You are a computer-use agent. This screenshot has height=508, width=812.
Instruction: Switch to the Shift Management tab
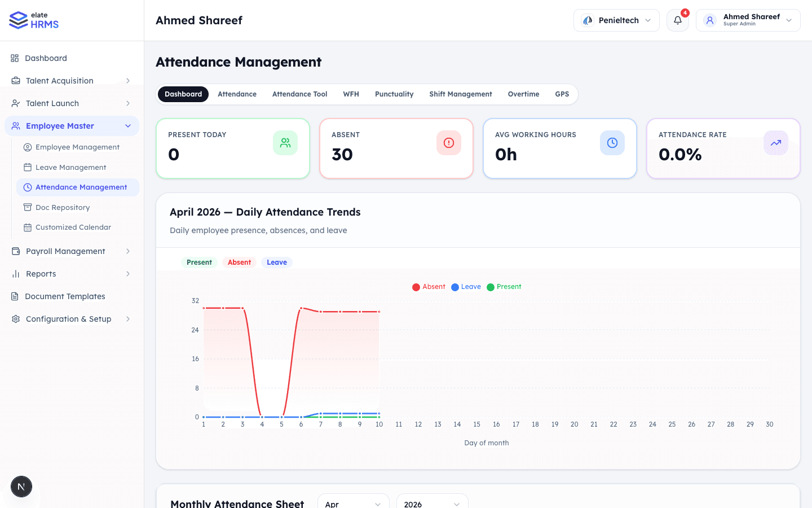460,94
